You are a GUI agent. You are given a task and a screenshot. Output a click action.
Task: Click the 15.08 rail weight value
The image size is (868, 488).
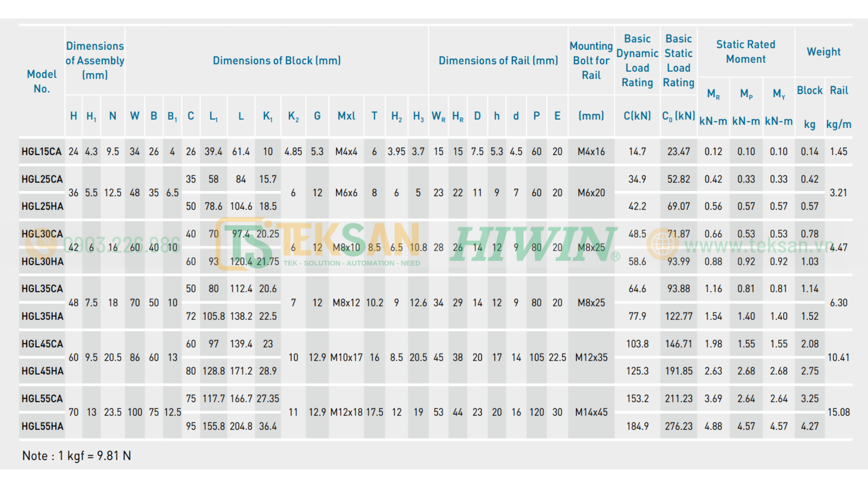pyautogui.click(x=839, y=412)
